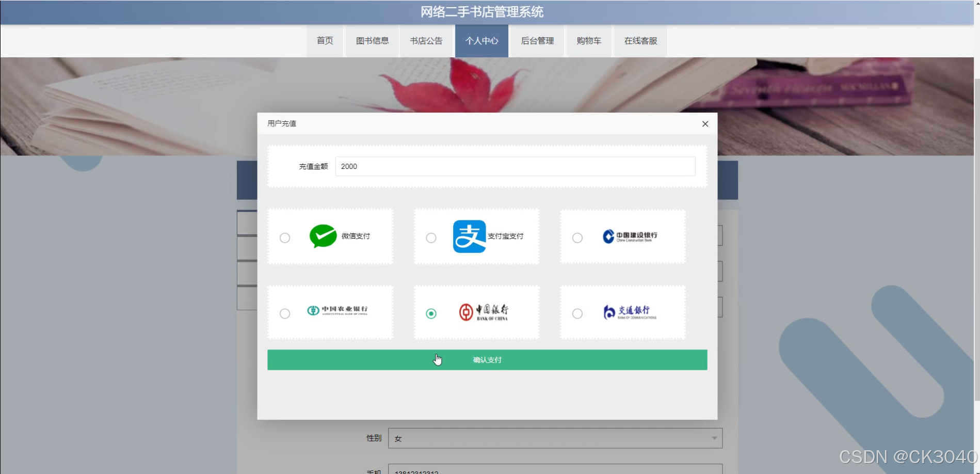
Task: Open the 个人中心 tab
Action: [481, 41]
